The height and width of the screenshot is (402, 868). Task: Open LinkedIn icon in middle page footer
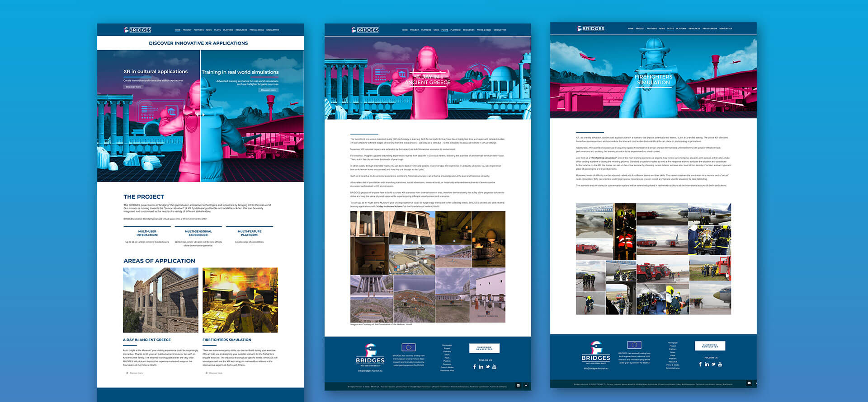pos(481,367)
